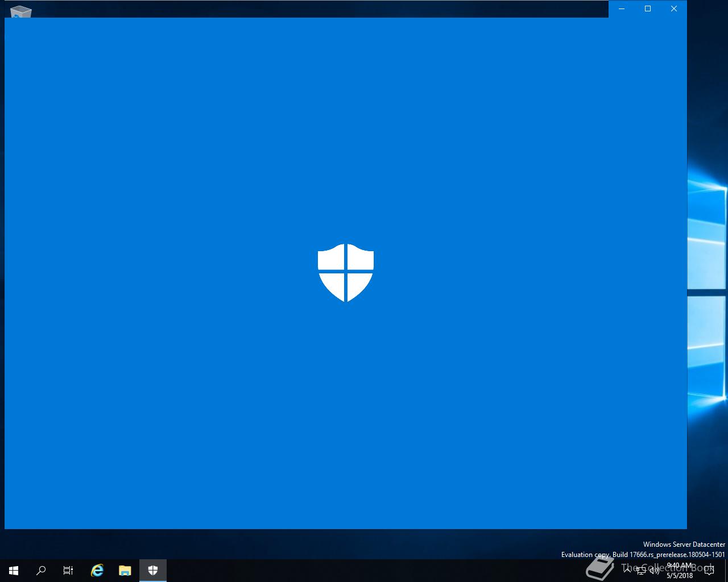
Task: Launch Internet Explorer from the taskbar
Action: click(x=97, y=571)
